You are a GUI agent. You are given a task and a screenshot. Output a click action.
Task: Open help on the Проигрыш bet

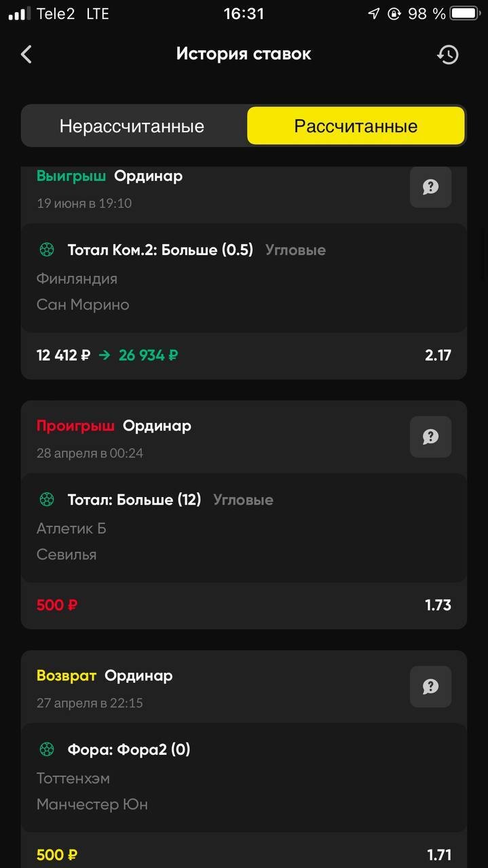coord(430,437)
